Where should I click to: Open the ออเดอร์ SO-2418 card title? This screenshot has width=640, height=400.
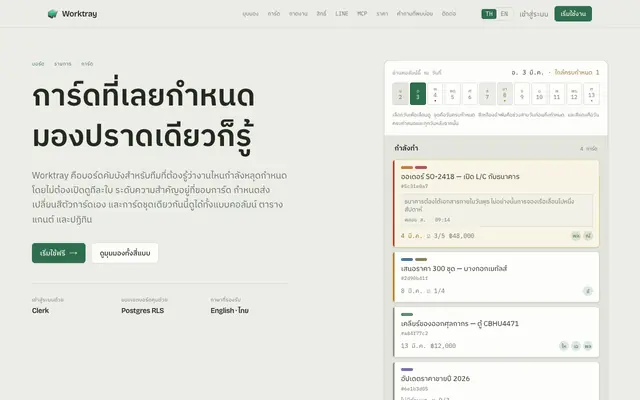pyautogui.click(x=460, y=176)
